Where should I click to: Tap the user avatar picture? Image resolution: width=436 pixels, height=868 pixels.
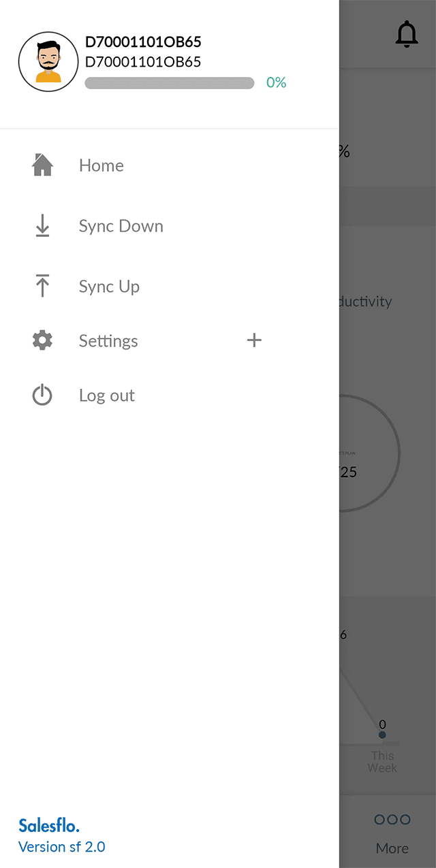[48, 61]
